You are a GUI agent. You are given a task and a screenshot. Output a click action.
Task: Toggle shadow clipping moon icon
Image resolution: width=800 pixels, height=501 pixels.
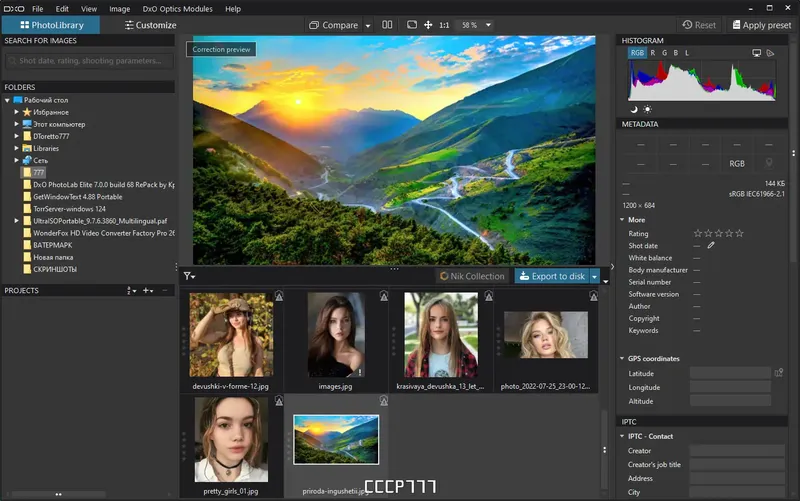pos(634,109)
